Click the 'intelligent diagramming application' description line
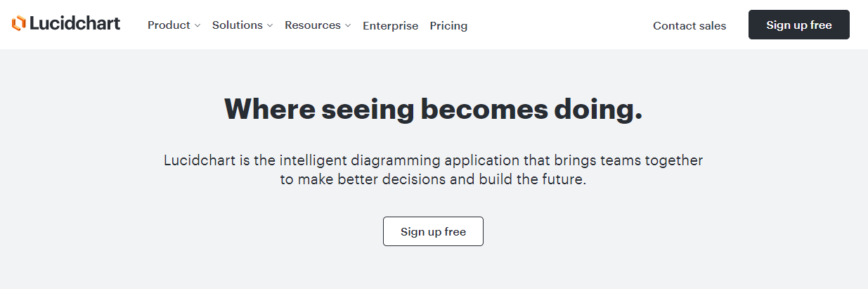 tap(433, 160)
